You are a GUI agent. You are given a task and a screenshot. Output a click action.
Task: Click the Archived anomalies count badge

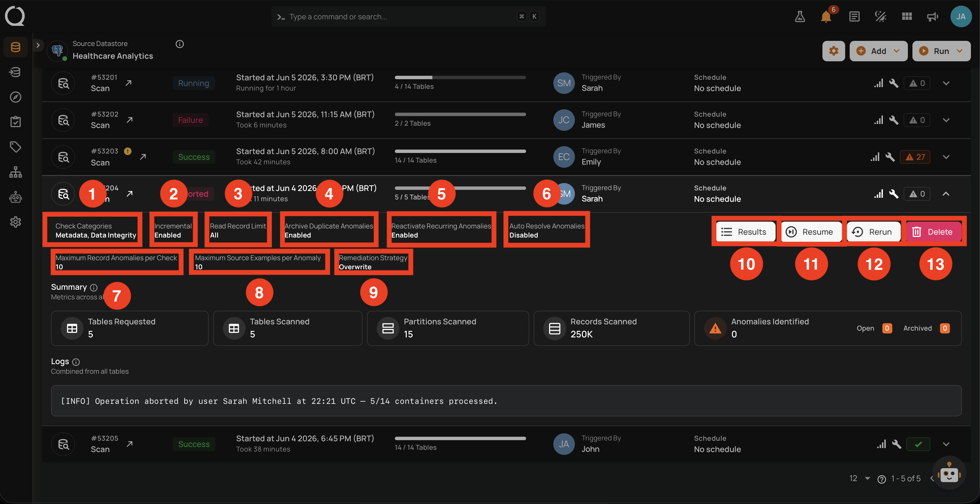point(945,328)
